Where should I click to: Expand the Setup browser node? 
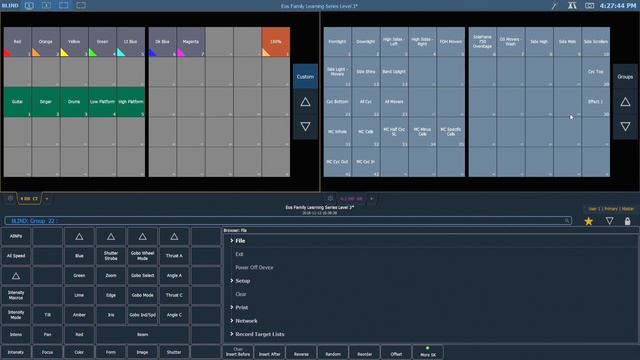[x=231, y=281]
